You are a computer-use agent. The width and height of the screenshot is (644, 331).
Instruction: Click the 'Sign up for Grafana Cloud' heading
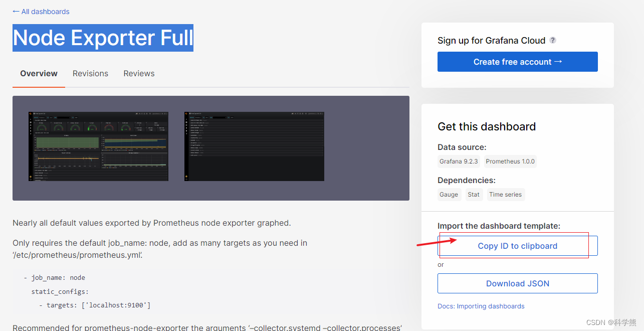[491, 41]
